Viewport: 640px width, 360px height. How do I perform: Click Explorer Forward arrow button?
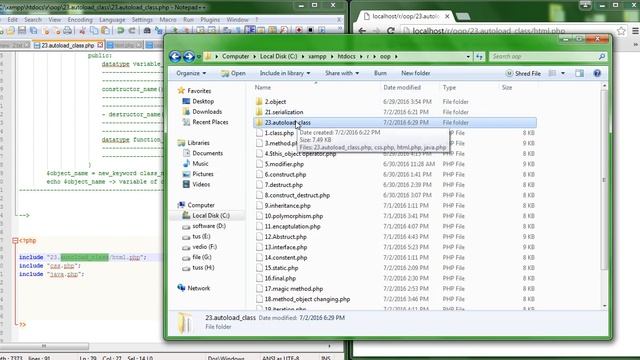189,56
